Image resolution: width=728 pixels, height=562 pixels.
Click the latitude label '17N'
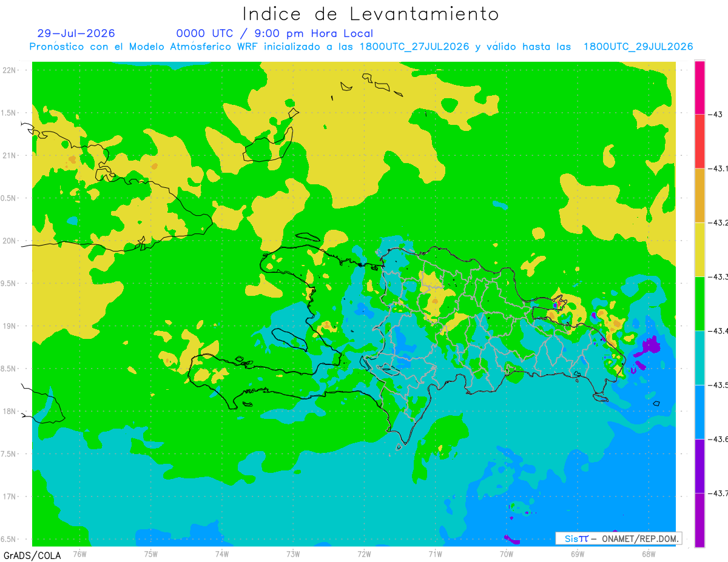click(x=10, y=496)
